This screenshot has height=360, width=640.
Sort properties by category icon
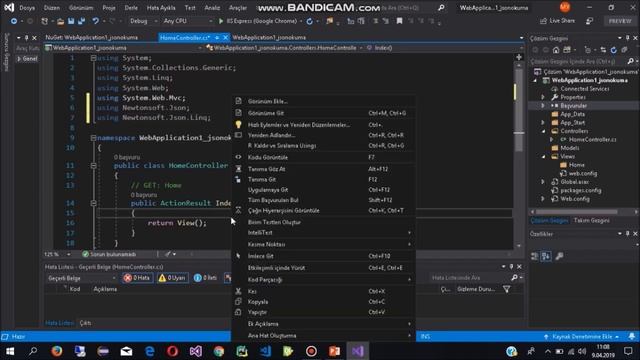pos(535,256)
